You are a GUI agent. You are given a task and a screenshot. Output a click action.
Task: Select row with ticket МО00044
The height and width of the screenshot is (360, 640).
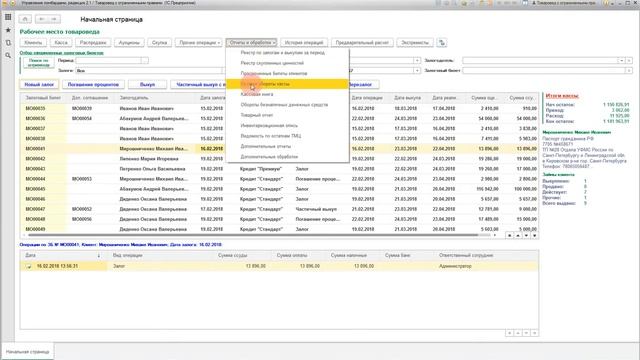click(x=279, y=179)
